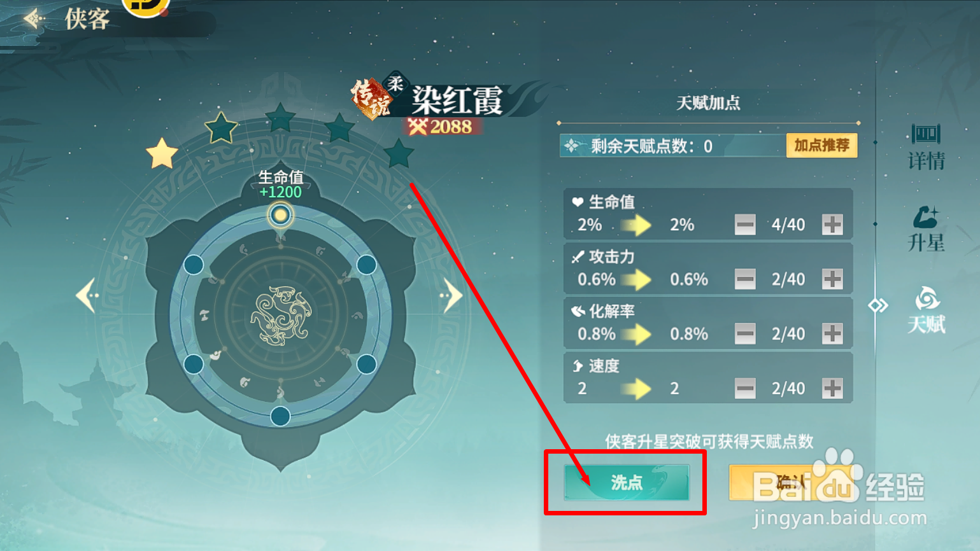Select the upper-right blue talent node
980x551 pixels.
(367, 265)
